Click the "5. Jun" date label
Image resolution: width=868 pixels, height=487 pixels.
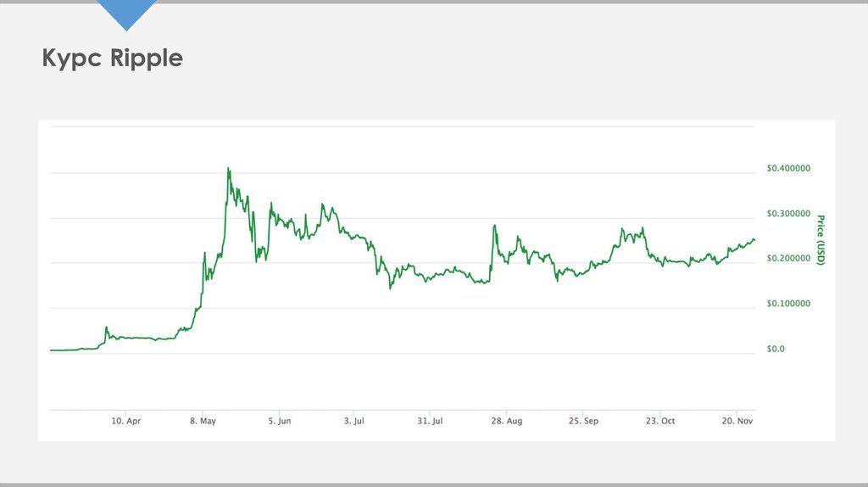point(280,420)
